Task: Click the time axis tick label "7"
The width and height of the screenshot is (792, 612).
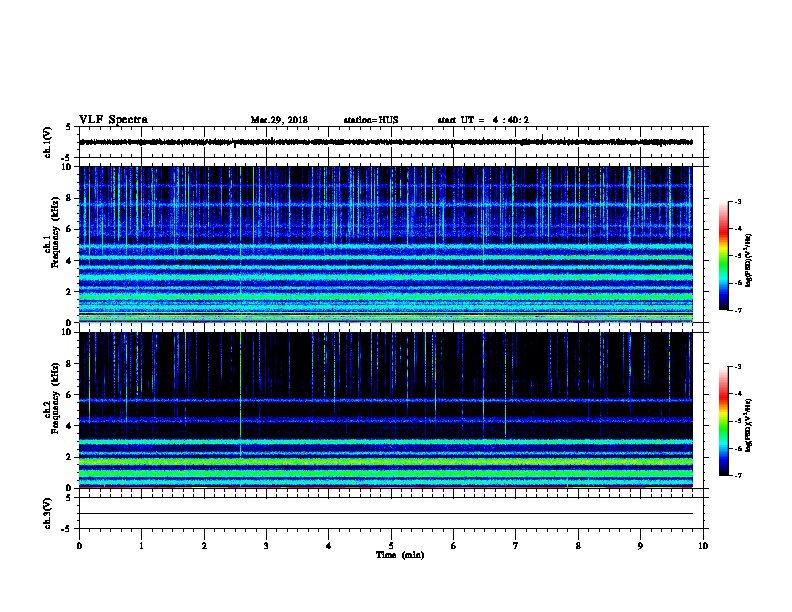Action: click(516, 546)
